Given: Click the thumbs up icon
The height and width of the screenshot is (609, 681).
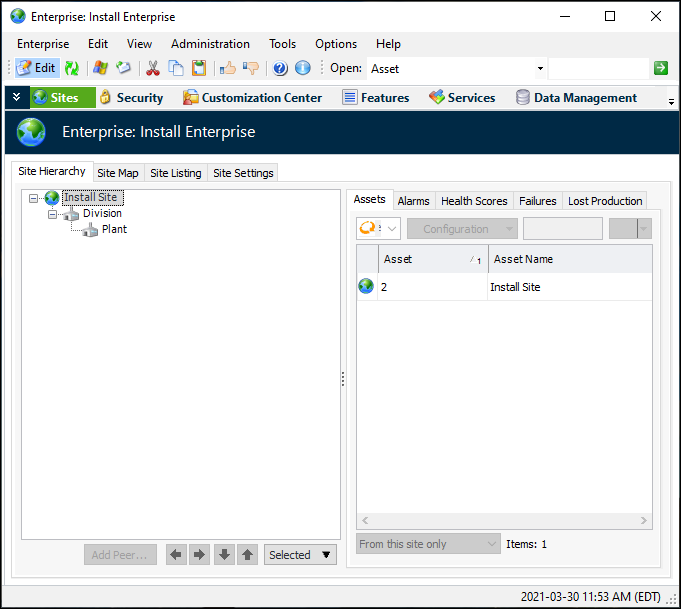Looking at the screenshot, I should pos(227,68).
